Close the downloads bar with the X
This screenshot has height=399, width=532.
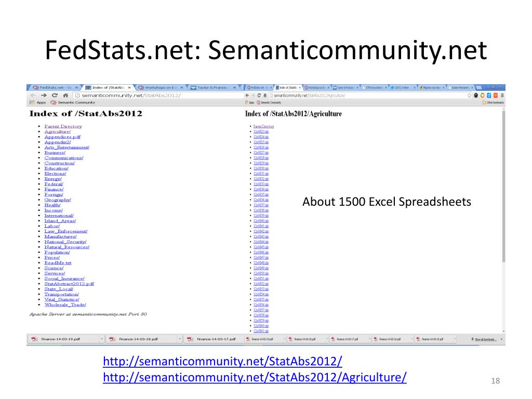501,339
